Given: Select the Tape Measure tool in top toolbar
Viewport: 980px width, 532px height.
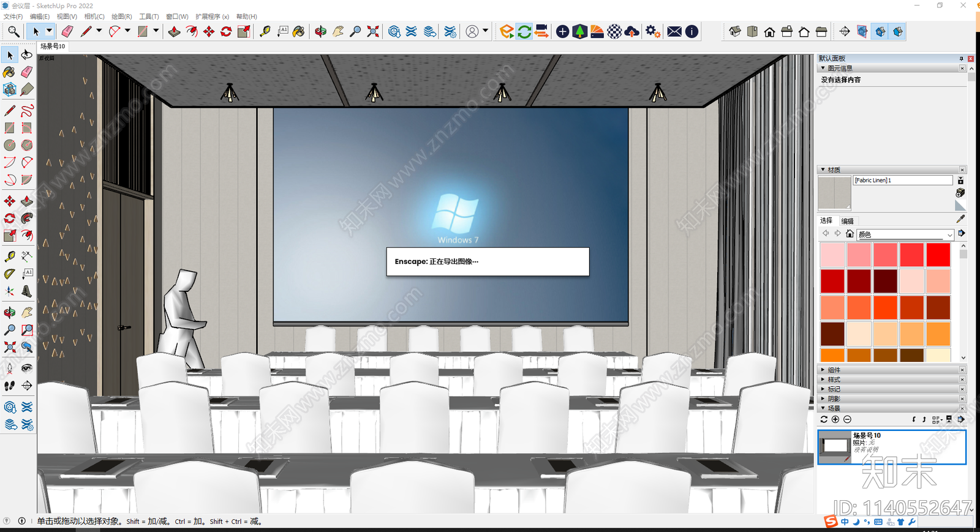Looking at the screenshot, I should pos(265,31).
